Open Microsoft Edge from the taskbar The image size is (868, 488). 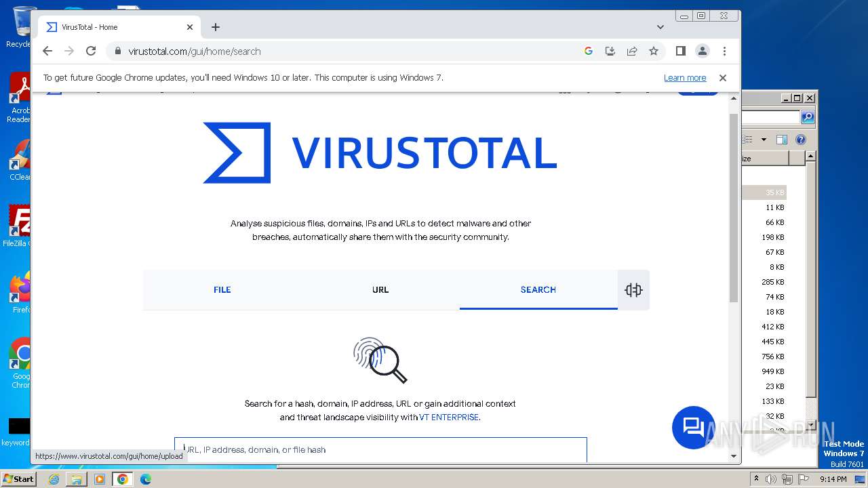coord(146,479)
